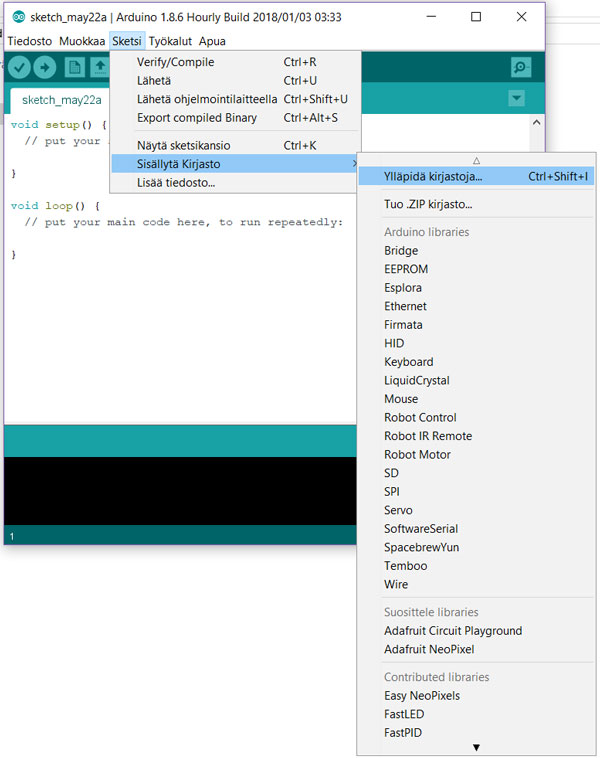The image size is (600, 758).
Task: Click the Open sketch upward-arrow icon
Action: point(99,67)
